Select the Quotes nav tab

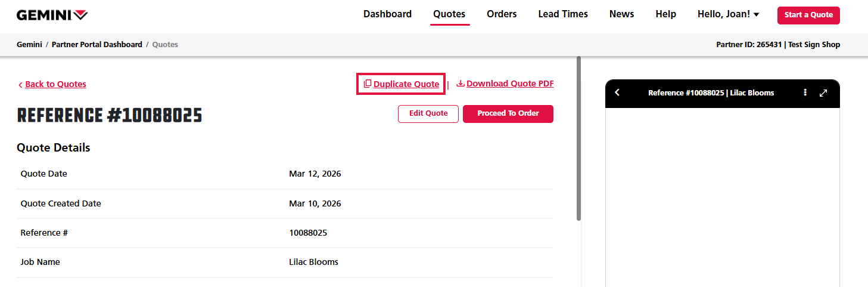click(449, 14)
